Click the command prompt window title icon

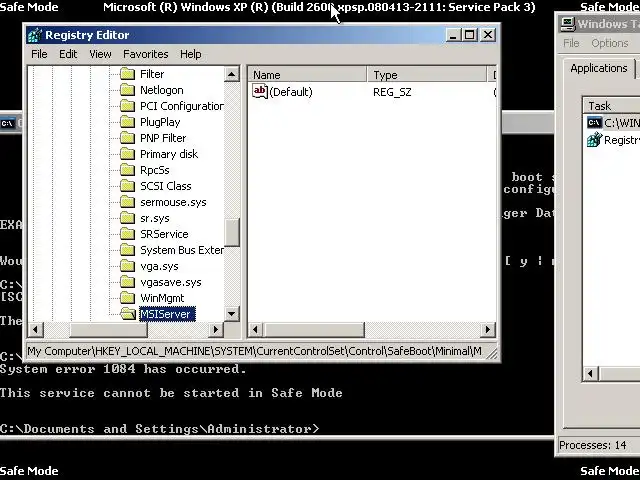click(x=7, y=123)
